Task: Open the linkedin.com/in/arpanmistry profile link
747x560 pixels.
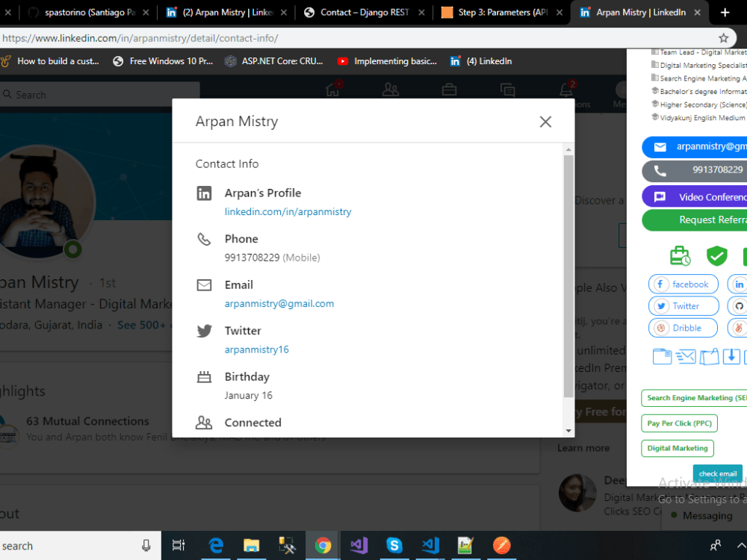Action: [288, 211]
